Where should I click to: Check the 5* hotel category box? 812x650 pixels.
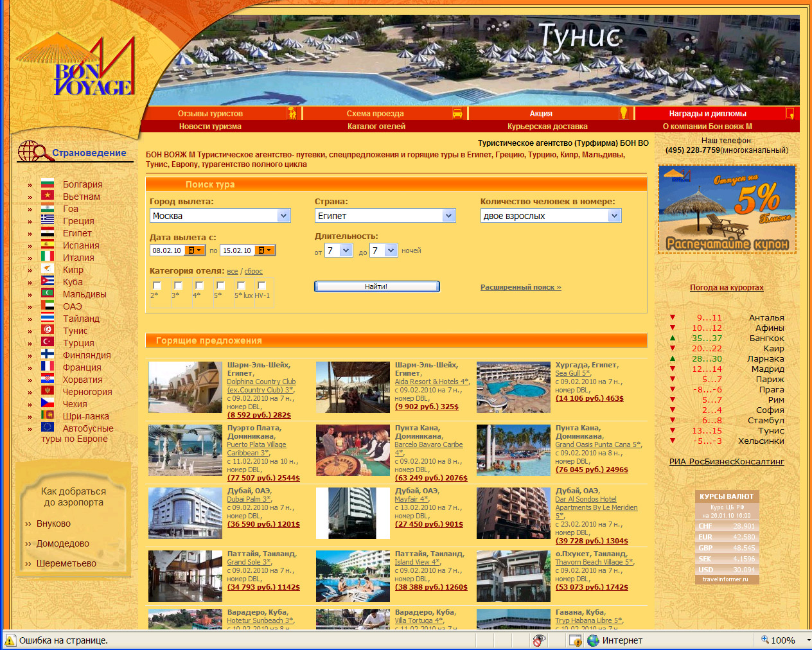click(x=220, y=285)
